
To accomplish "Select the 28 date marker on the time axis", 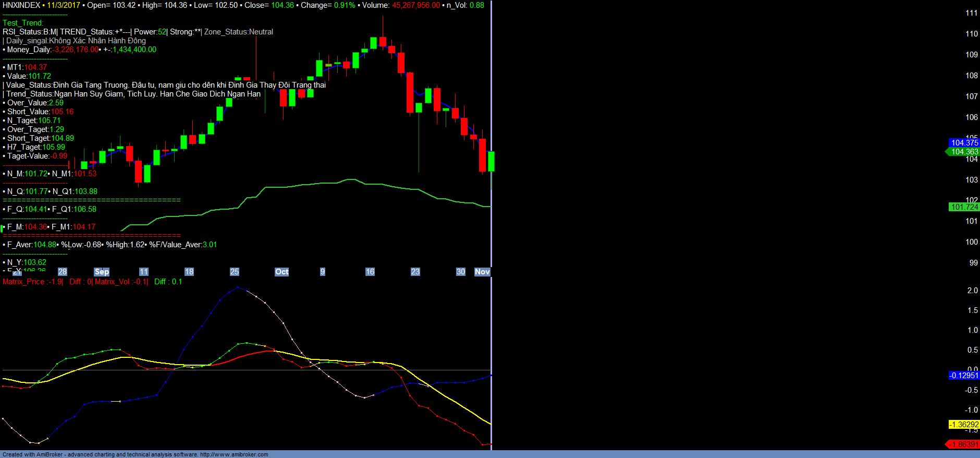I will (63, 272).
